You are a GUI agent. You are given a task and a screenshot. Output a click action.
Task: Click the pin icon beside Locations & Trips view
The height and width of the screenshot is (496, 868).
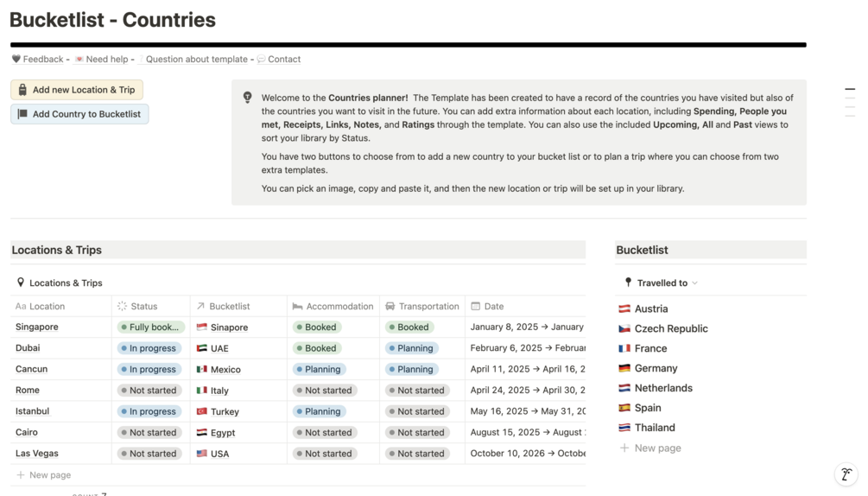click(21, 283)
